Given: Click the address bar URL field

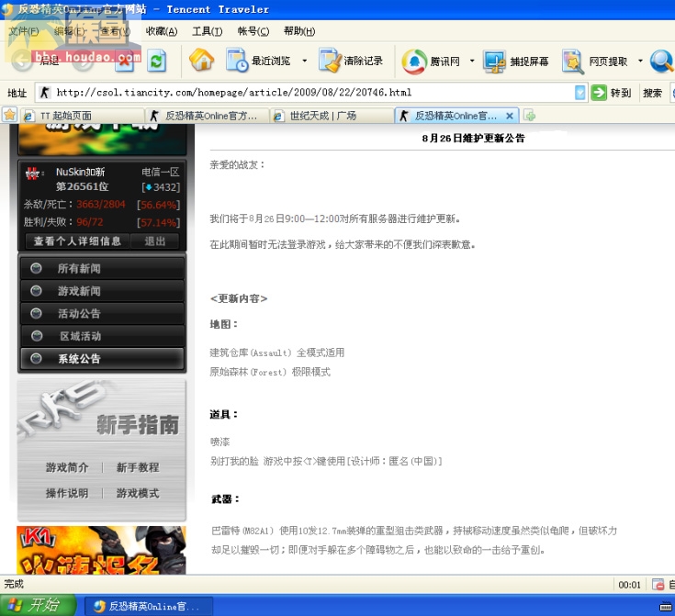Looking at the screenshot, I should 310,93.
